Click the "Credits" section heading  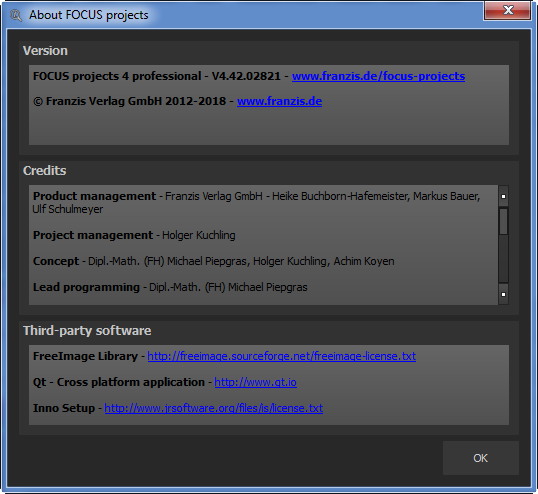pos(45,170)
